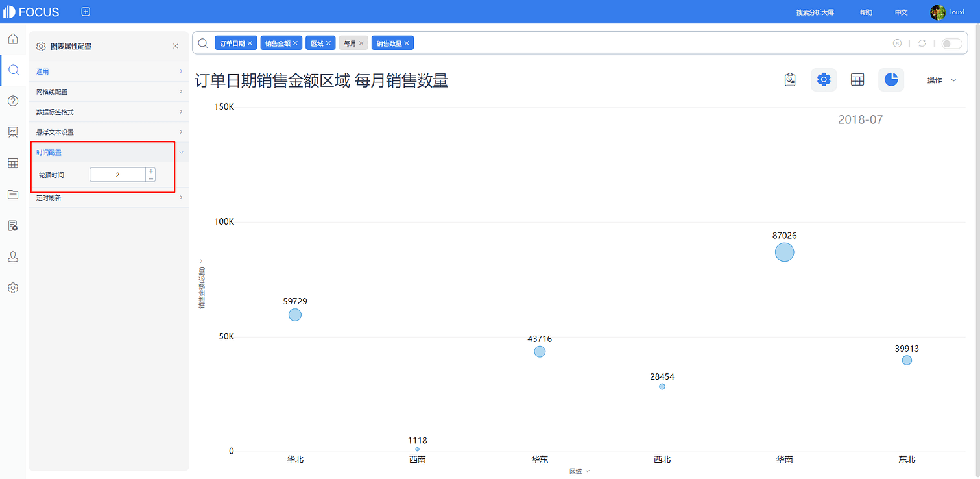This screenshot has width=980, height=479.
Task: Decrease 轮播时间 with minus stepper
Action: coord(150,178)
